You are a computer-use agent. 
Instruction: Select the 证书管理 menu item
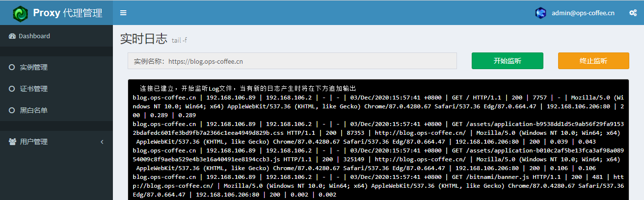click(x=34, y=89)
